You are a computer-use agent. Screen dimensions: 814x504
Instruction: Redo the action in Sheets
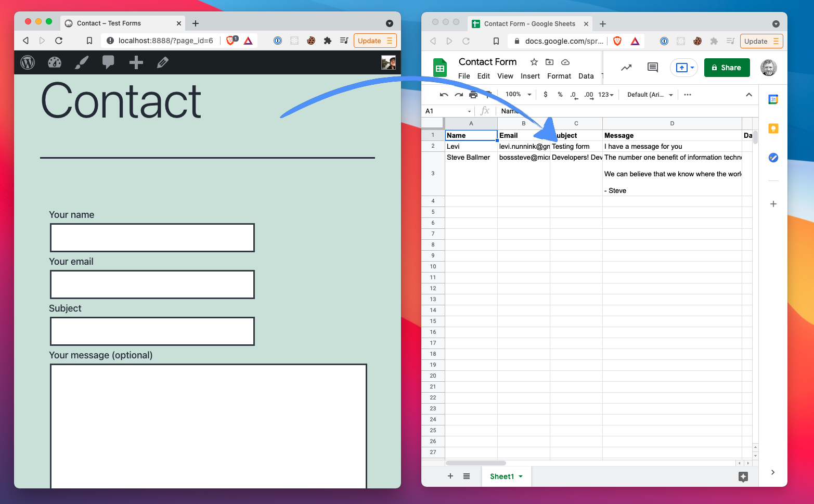458,95
